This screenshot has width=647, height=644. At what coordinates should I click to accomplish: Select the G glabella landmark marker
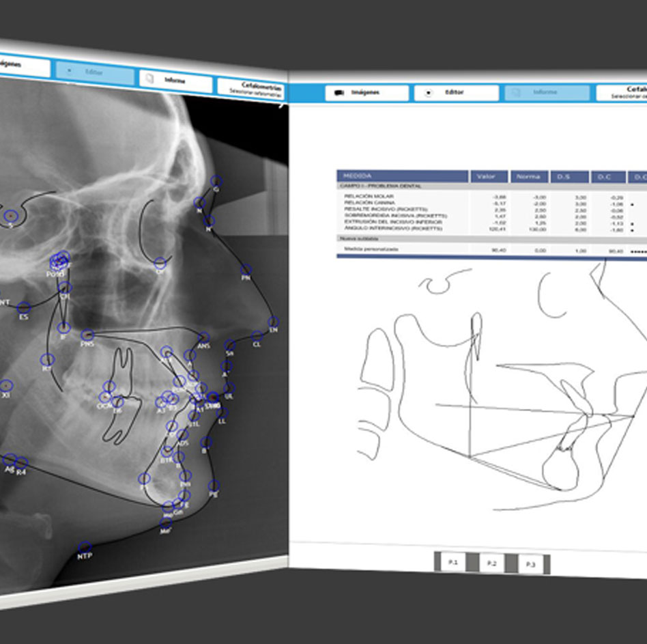pos(216,181)
